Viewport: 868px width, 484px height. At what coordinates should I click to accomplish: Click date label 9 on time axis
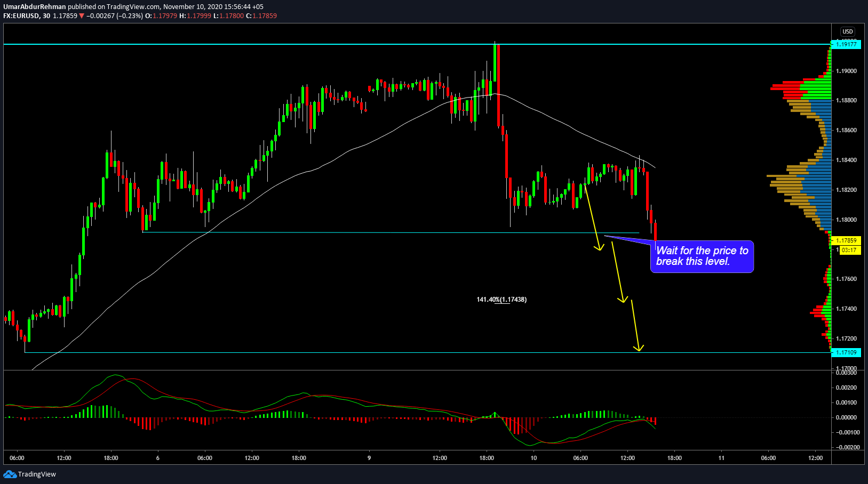(369, 458)
